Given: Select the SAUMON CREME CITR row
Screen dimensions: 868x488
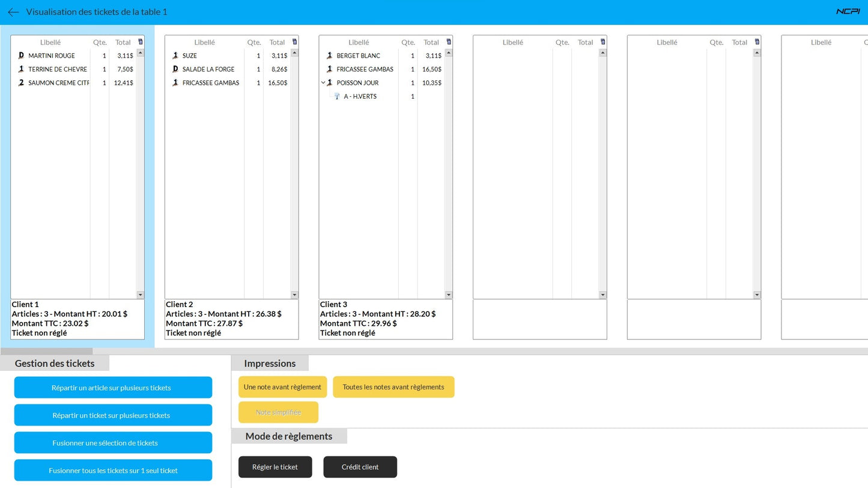Looking at the screenshot, I should [74, 83].
